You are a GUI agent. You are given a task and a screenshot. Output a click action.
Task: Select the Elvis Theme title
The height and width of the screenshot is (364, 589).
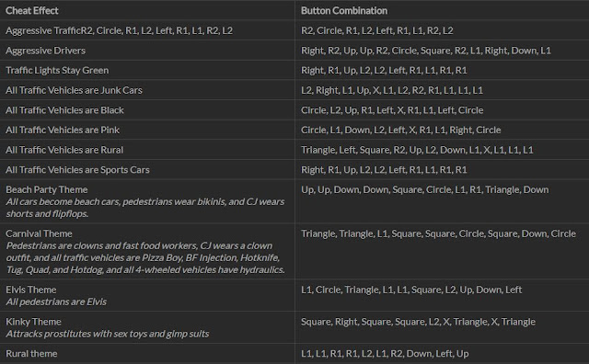click(31, 290)
